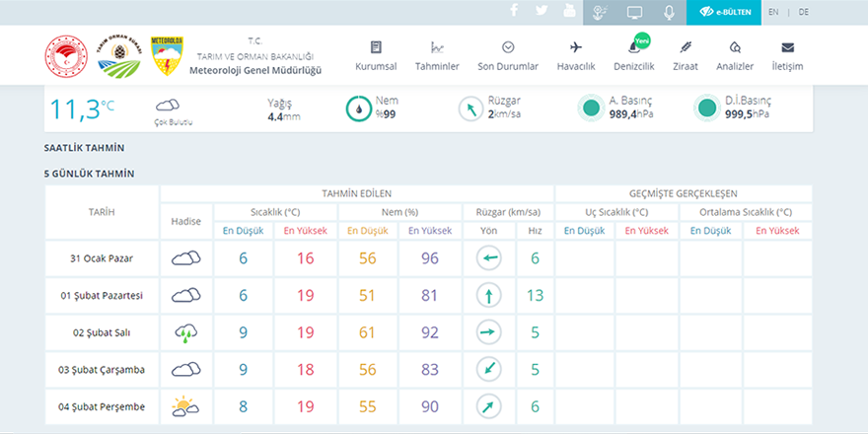Click the weather station map icon
Screen dimensions: 868x434
[600, 12]
